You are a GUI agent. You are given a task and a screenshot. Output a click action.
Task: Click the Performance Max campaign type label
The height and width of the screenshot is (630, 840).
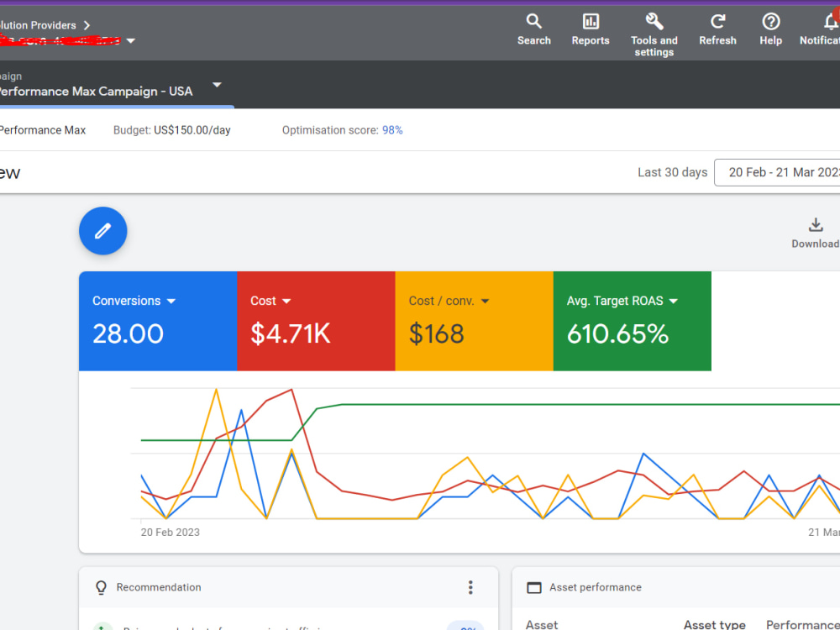(43, 130)
